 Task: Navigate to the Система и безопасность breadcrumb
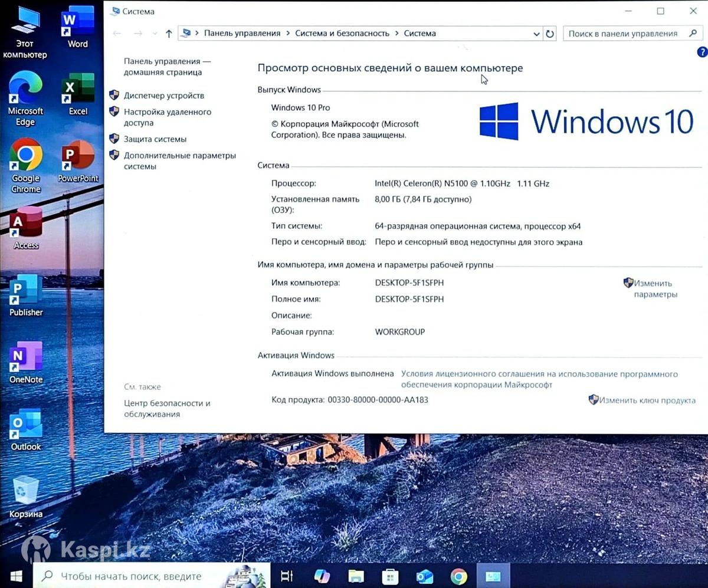click(x=342, y=34)
